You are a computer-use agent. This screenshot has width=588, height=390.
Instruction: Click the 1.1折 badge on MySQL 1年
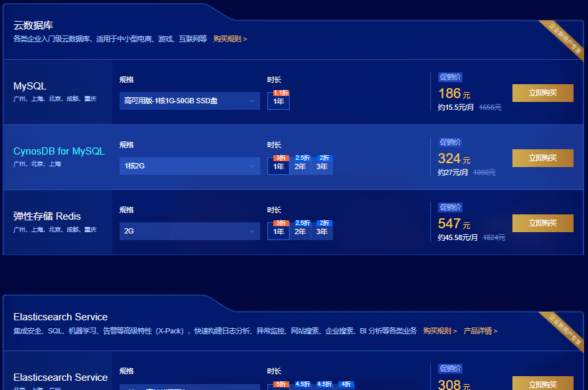(281, 93)
